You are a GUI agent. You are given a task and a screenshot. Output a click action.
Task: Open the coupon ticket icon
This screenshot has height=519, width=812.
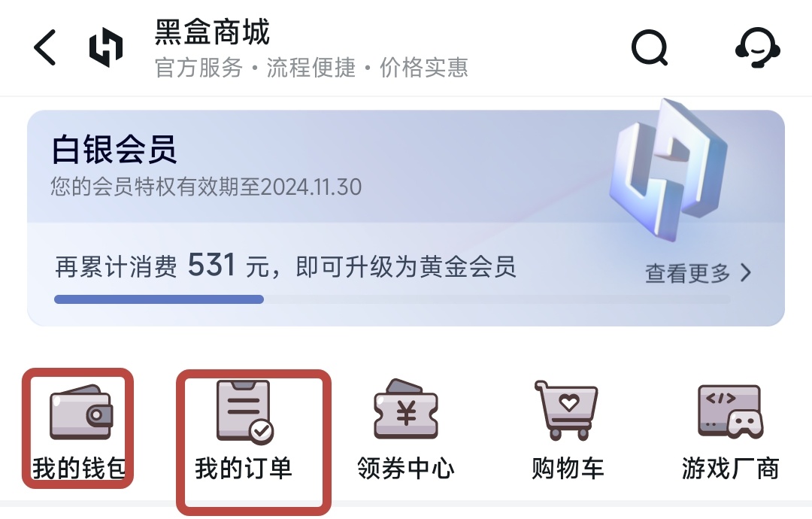[x=406, y=409]
